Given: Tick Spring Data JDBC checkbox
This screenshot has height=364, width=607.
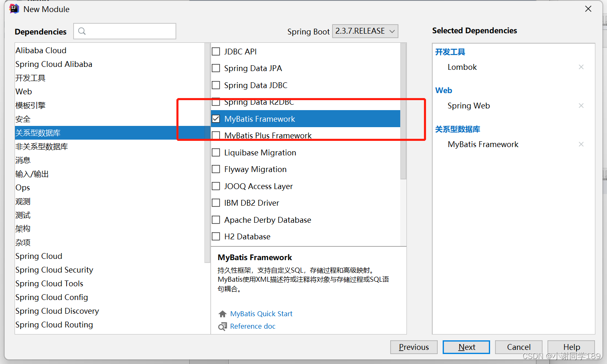Looking at the screenshot, I should tap(216, 85).
